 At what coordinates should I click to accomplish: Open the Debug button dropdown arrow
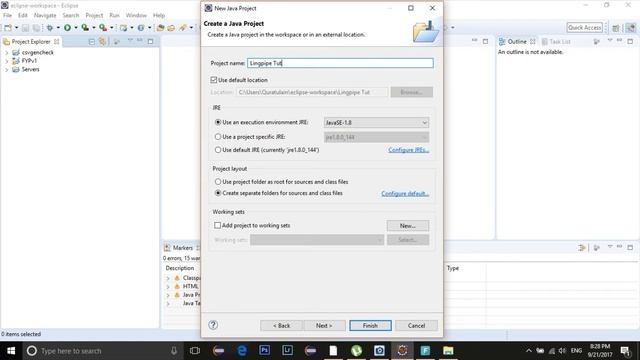click(58, 28)
